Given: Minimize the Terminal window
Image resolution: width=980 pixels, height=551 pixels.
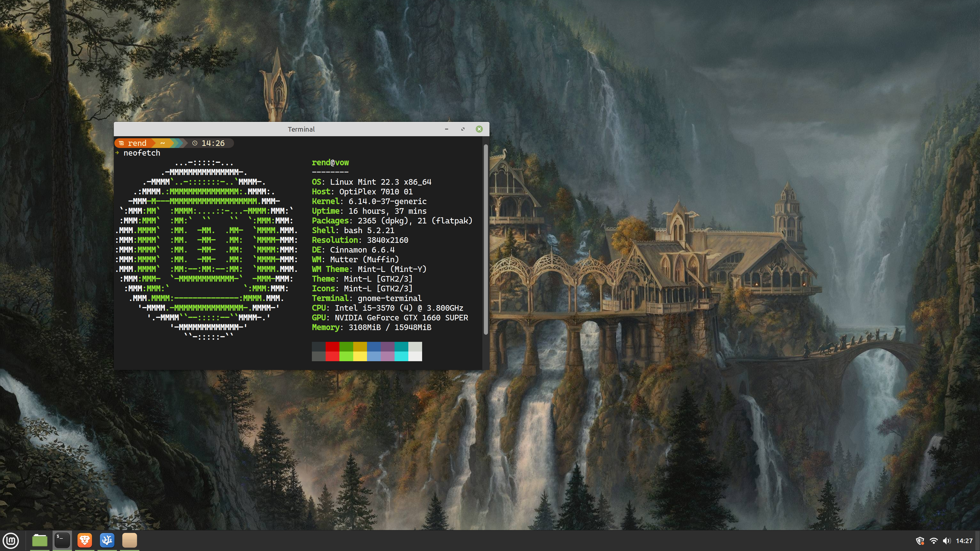Looking at the screenshot, I should (x=447, y=129).
